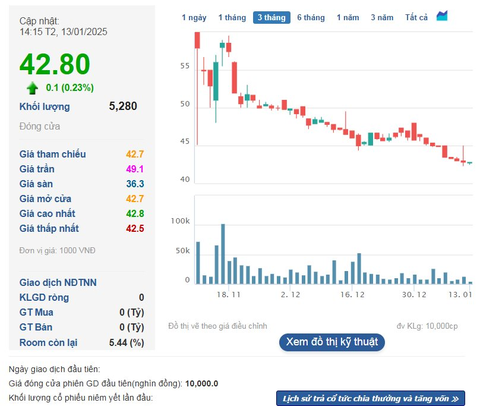This screenshot has width=480, height=406.
Task: Click the latest candlestick at 13.01
Action: point(470,163)
